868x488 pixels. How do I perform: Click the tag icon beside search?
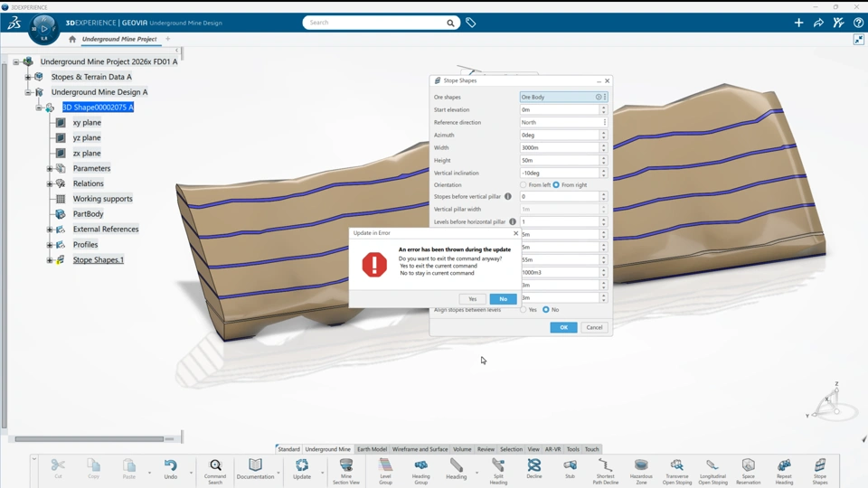tap(470, 23)
